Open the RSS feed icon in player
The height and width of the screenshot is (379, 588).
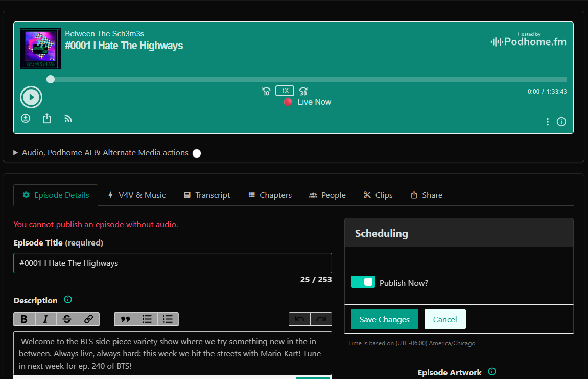pyautogui.click(x=68, y=118)
